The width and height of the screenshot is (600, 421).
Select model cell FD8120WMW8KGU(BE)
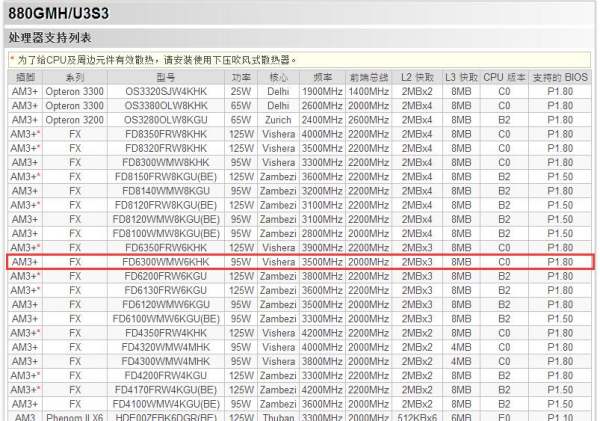click(x=166, y=219)
